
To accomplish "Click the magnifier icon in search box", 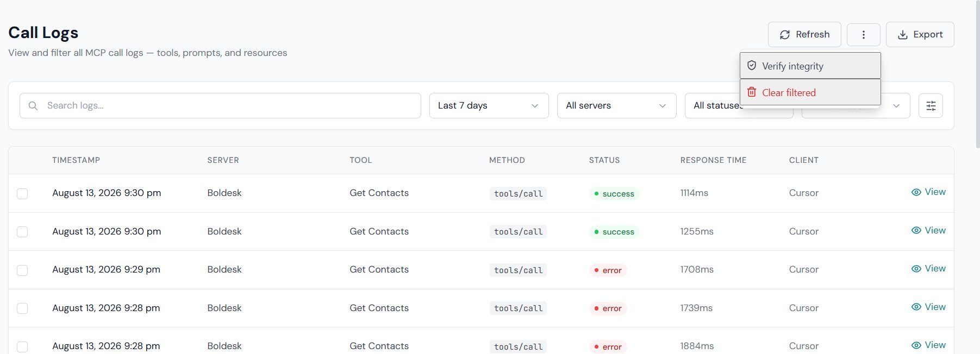I will (x=33, y=106).
